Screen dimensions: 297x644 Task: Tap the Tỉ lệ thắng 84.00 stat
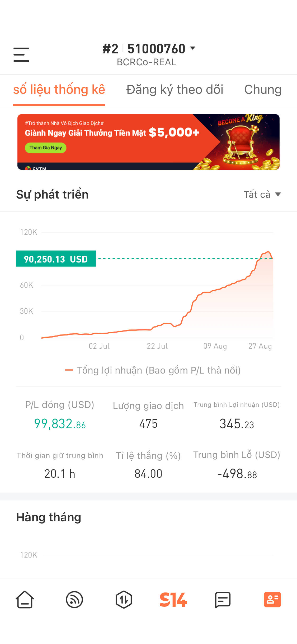148,473
